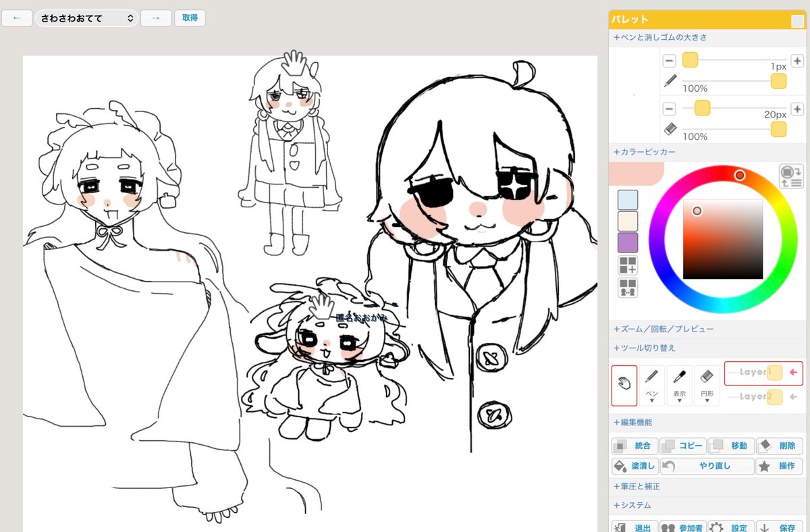The image size is (810, 532).
Task: Click the 移動 move layer button
Action: coord(731,446)
